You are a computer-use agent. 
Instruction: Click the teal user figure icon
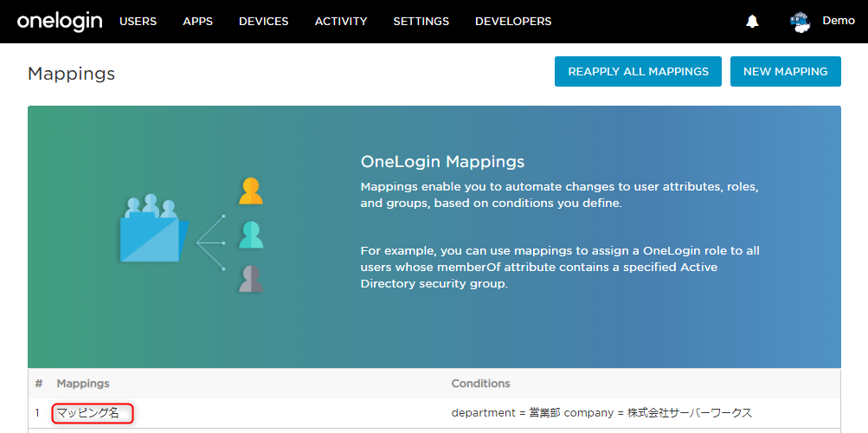point(251,235)
